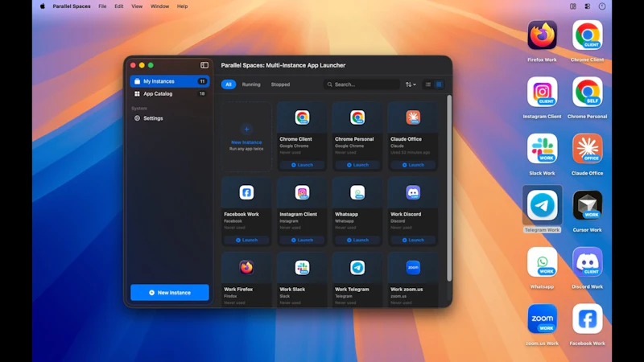Open the Apple menu
The image size is (644, 362).
[x=43, y=6]
